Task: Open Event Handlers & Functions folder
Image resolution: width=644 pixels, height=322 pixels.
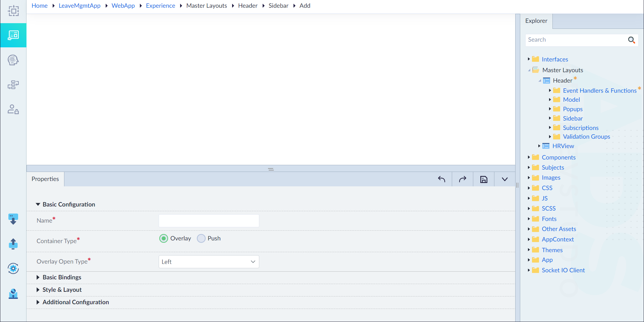Action: tap(599, 91)
